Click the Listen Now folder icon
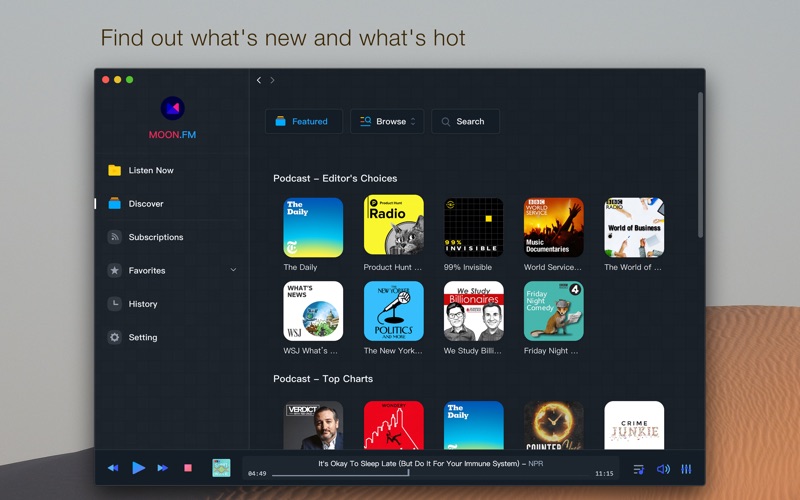 point(114,170)
